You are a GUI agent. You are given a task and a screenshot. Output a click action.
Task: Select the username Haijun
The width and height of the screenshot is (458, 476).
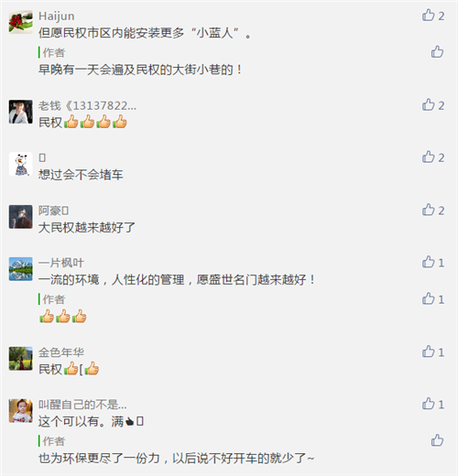[57, 16]
